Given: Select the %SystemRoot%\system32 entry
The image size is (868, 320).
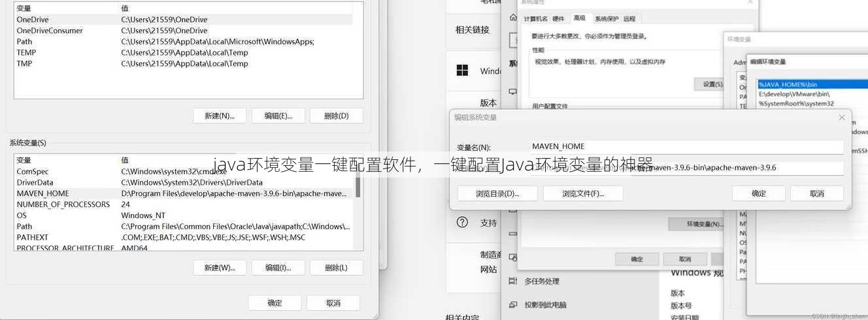Looking at the screenshot, I should pos(812,103).
